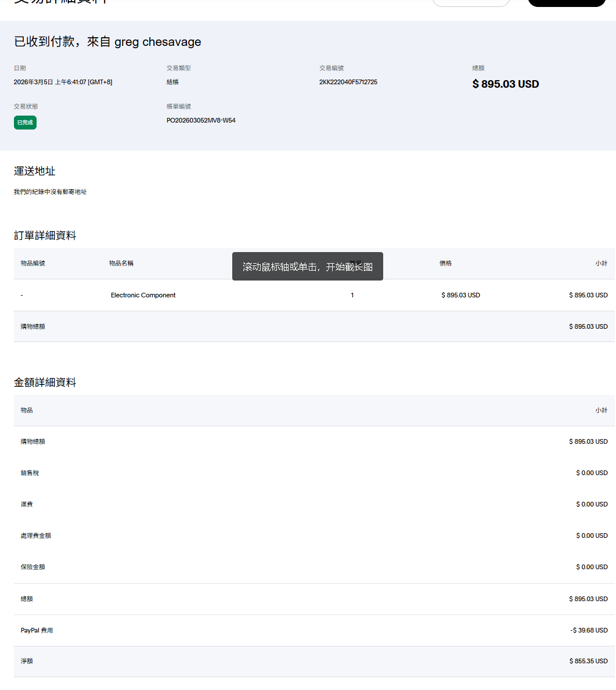Select transaction number 2KK222040F5712725
Viewport: 616px width, 690px height.
348,82
